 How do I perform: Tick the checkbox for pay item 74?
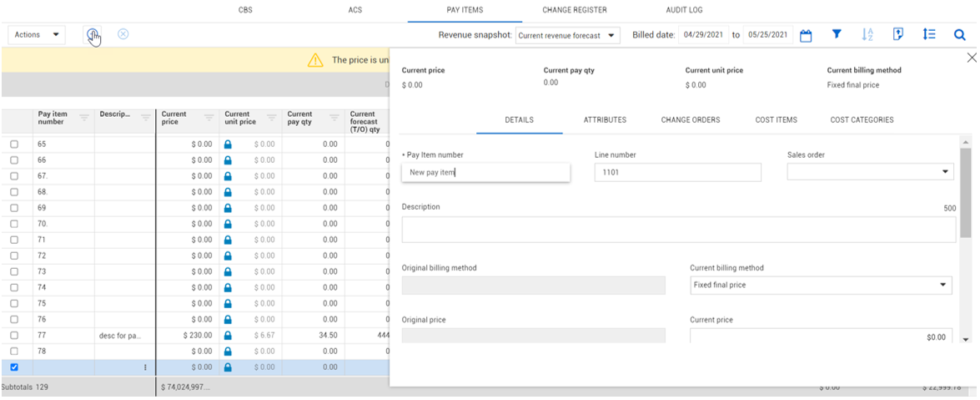pos(13,287)
